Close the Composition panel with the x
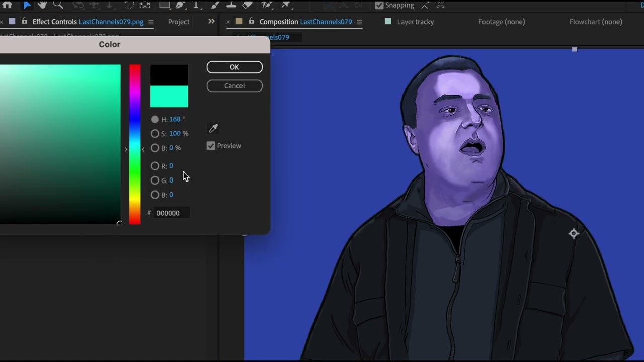 tap(228, 22)
